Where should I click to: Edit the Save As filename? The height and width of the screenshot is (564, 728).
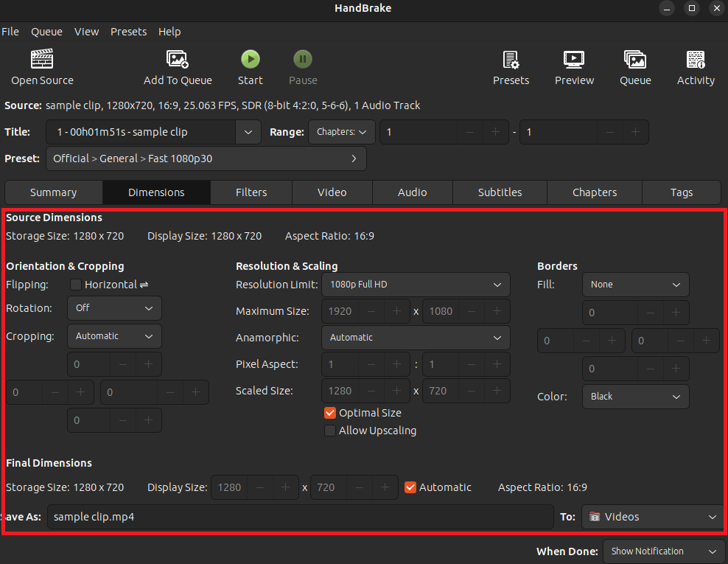tap(295, 517)
